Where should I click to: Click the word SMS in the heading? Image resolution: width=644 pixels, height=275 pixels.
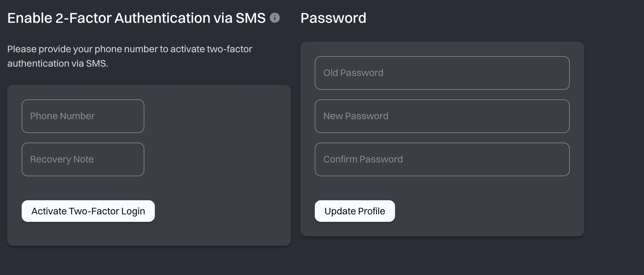pos(251,18)
